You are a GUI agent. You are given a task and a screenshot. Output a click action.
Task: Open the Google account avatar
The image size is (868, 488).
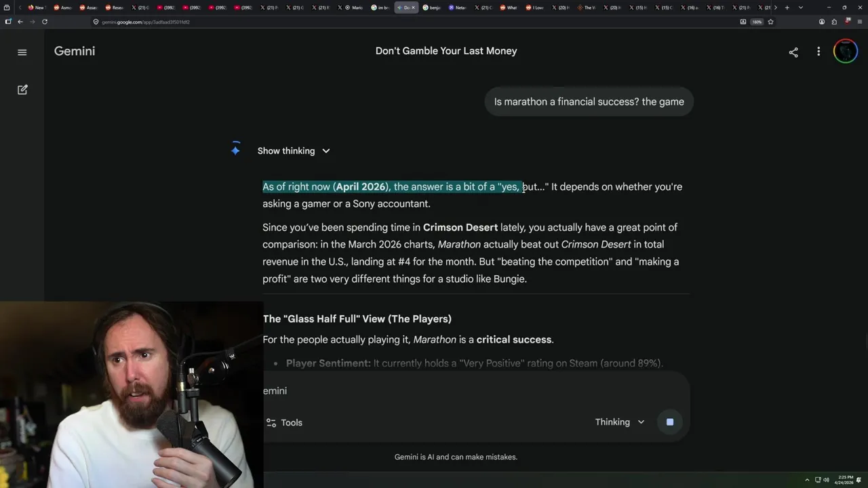click(x=846, y=52)
